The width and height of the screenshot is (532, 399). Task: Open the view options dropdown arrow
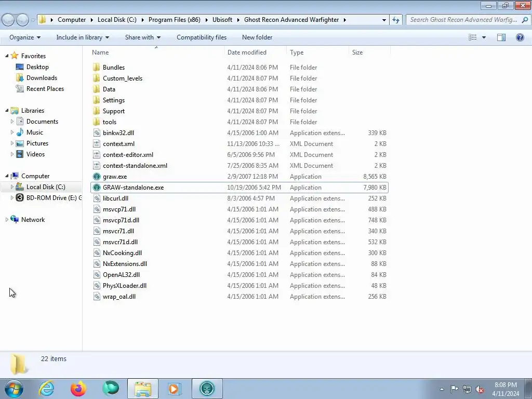click(484, 37)
